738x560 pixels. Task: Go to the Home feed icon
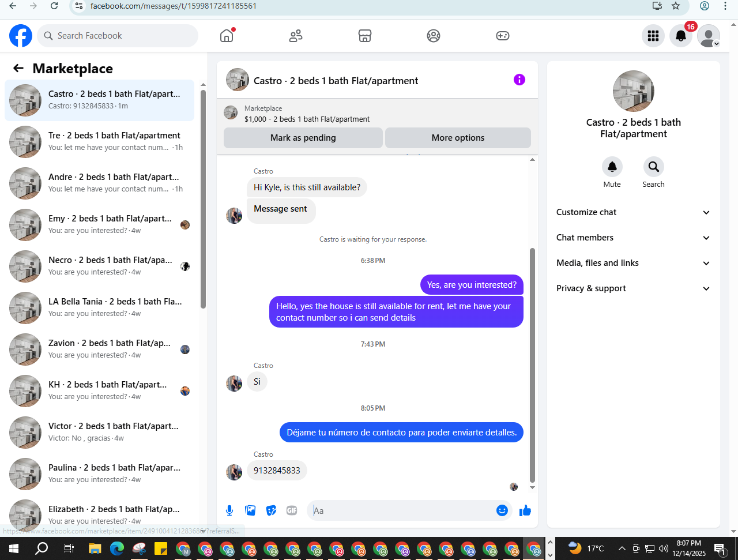click(x=227, y=36)
